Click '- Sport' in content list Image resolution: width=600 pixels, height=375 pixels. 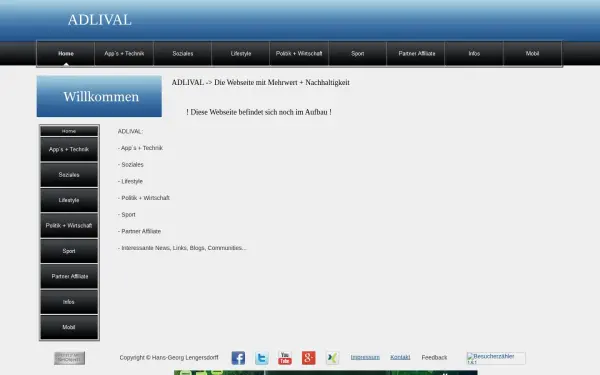pyautogui.click(x=127, y=215)
